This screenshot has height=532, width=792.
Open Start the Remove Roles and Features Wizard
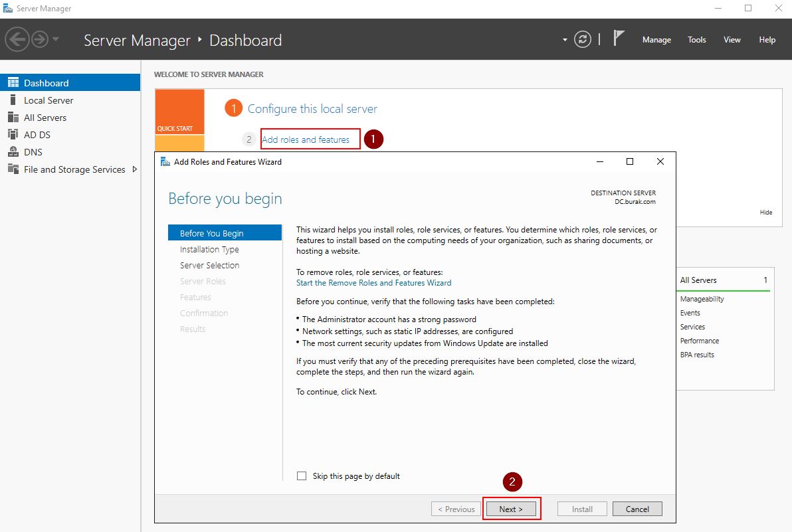[x=374, y=283]
